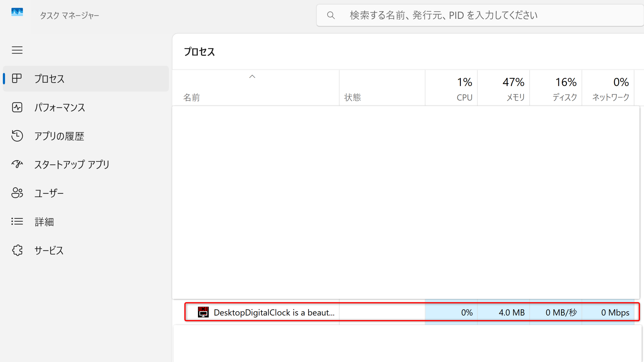Image resolution: width=644 pixels, height=362 pixels.
Task: Click the サービス puzzle gear icon
Action: click(x=17, y=250)
